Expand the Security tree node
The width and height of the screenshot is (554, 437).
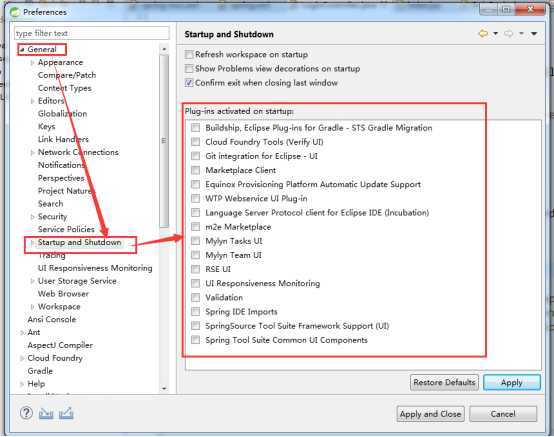click(33, 217)
